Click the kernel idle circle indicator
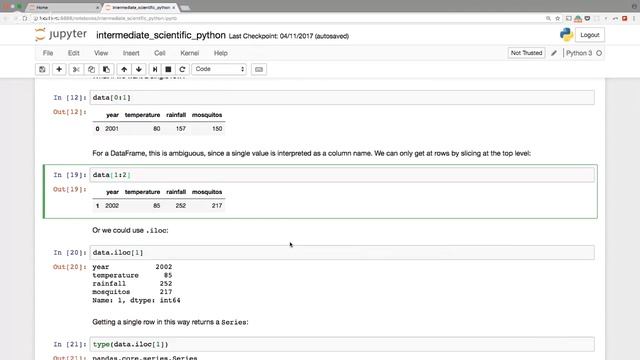Screen dimensions: 640x360 pos(599,53)
